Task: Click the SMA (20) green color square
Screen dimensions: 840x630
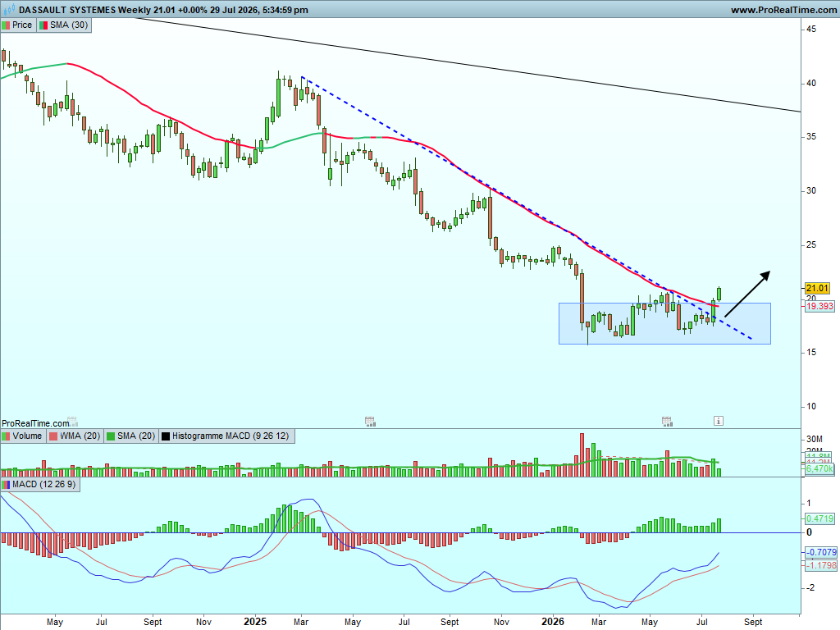Action: pos(111,436)
